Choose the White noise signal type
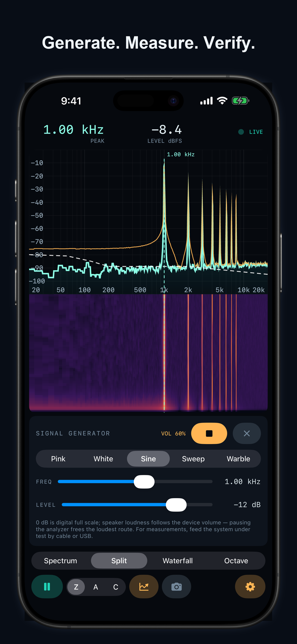The width and height of the screenshot is (297, 644). [x=103, y=459]
